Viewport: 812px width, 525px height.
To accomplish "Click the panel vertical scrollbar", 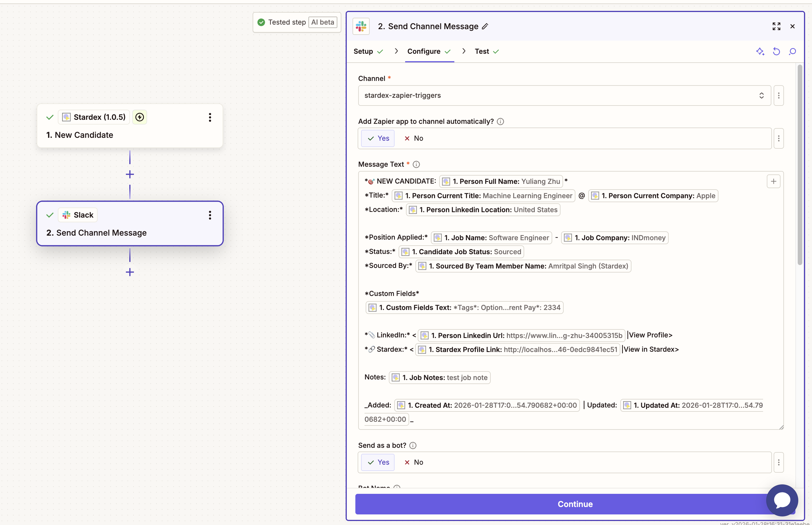I will point(800,165).
